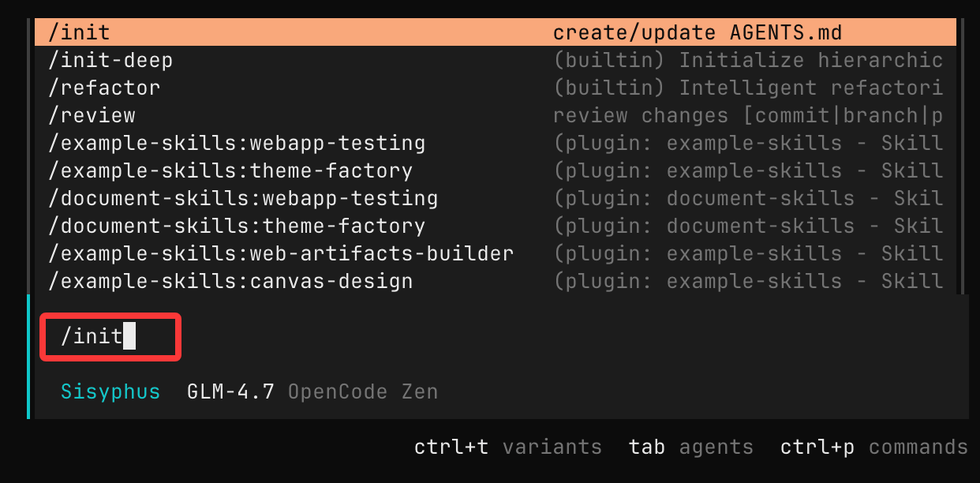Choose /example-skills:theme-factory skill
This screenshot has width=980, height=483.
tap(230, 170)
